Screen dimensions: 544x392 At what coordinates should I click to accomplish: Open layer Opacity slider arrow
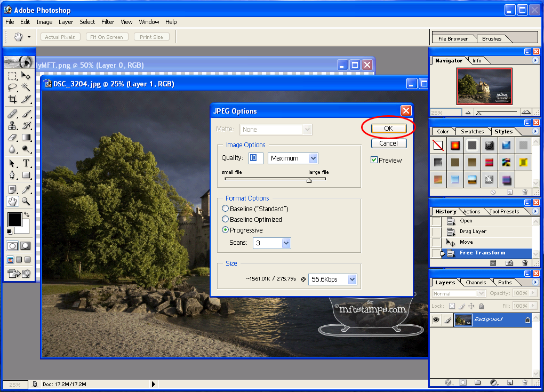(533, 293)
